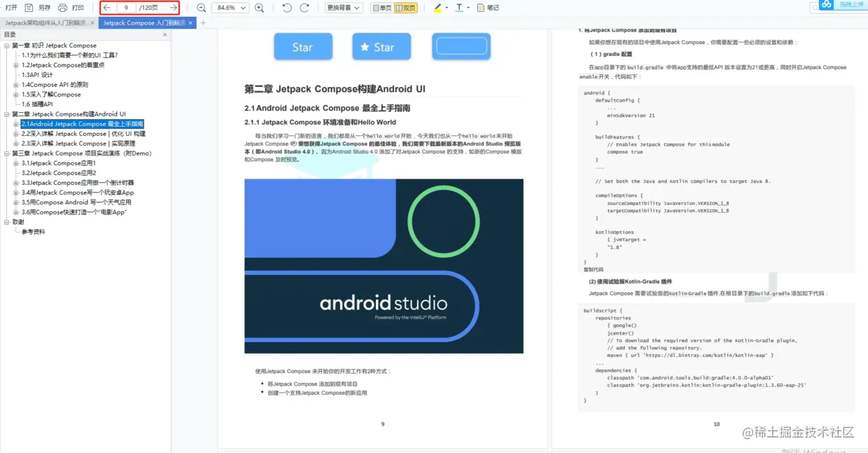Rotate page clockwise
This screenshot has height=453, width=868.
(304, 8)
